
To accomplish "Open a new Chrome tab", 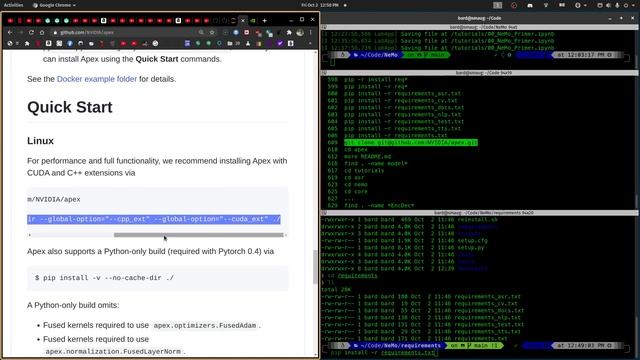I will 264,20.
